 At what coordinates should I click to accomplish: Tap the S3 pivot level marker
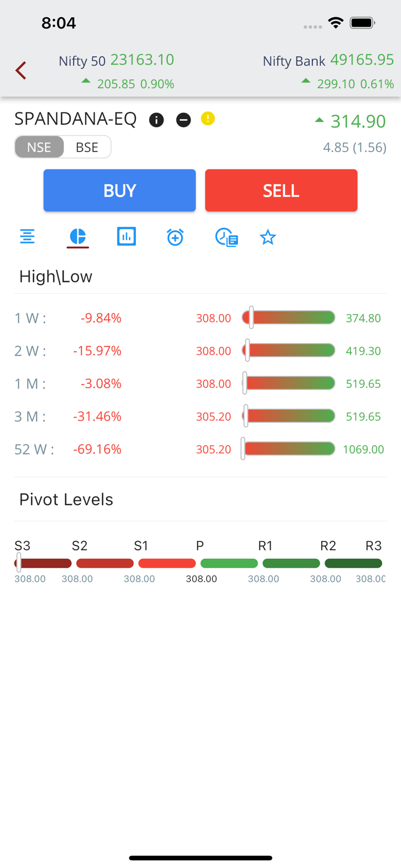[x=19, y=563]
